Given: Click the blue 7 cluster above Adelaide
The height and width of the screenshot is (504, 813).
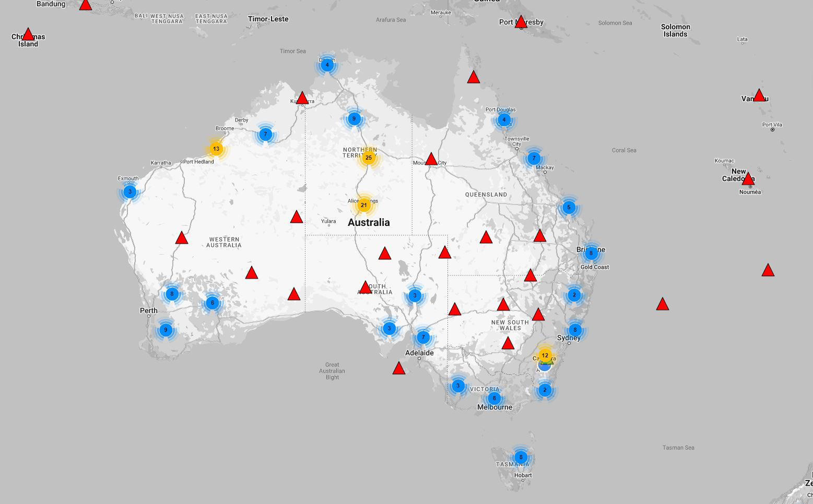Looking at the screenshot, I should [x=423, y=337].
